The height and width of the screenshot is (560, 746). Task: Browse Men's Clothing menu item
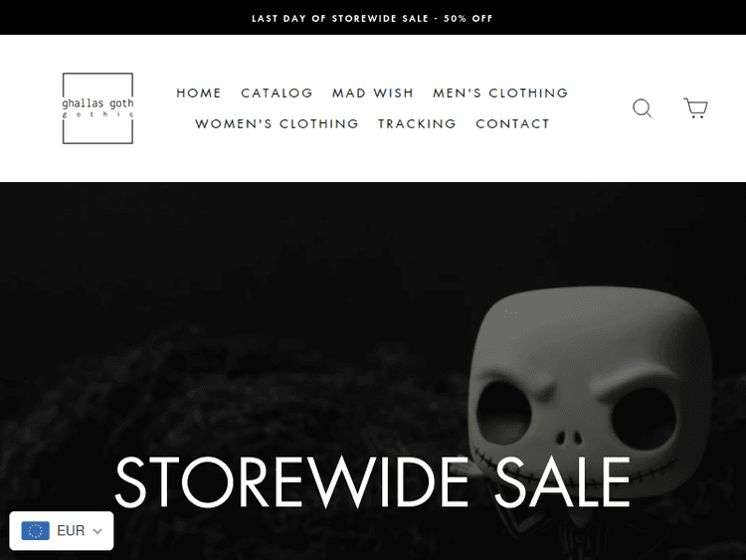click(x=500, y=93)
